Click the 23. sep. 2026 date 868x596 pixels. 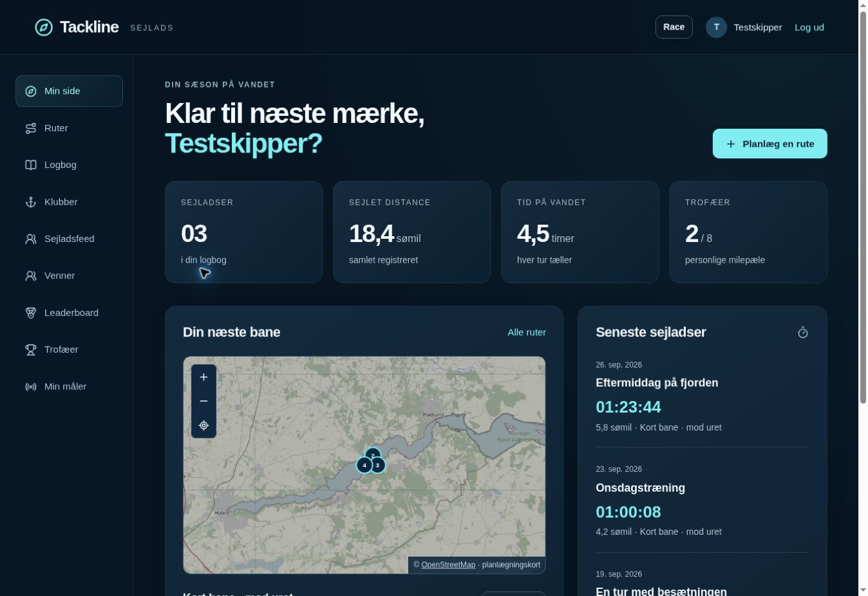coord(619,469)
